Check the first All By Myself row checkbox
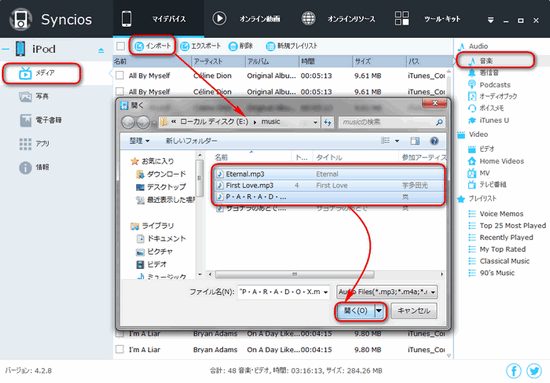 (x=120, y=75)
